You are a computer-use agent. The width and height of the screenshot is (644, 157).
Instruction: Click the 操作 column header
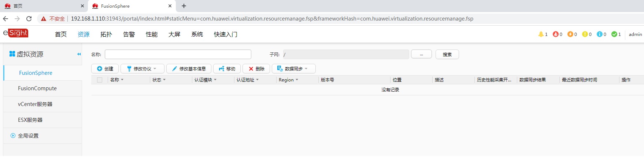[626, 80]
